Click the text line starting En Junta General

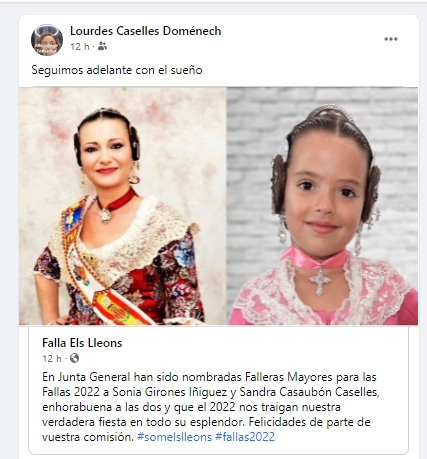click(x=209, y=377)
